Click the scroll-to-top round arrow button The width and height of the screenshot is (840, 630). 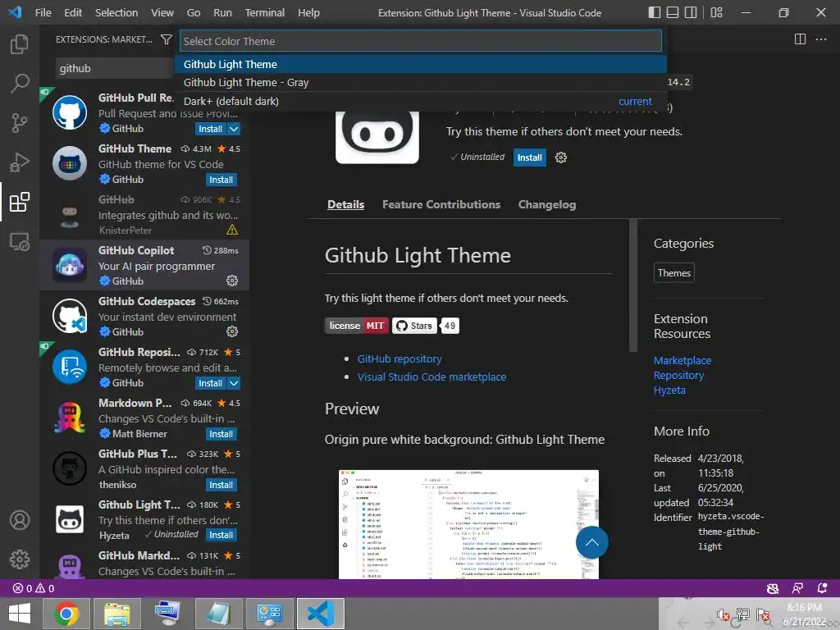tap(592, 543)
